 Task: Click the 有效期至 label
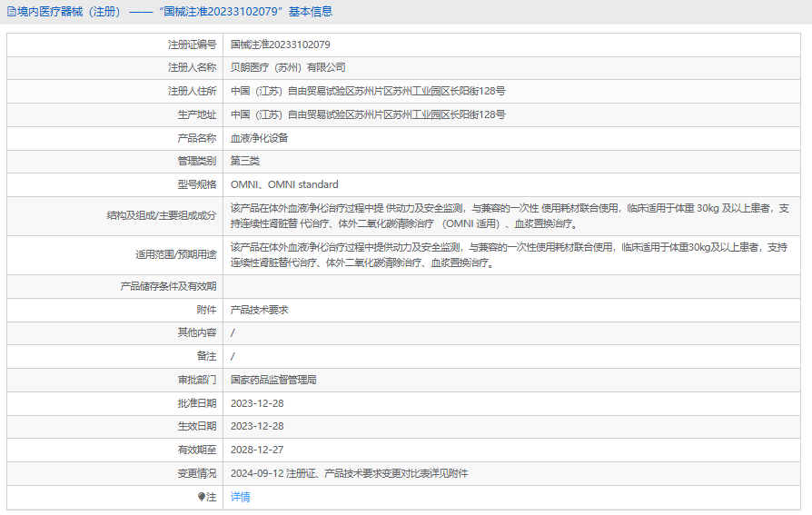click(x=197, y=450)
